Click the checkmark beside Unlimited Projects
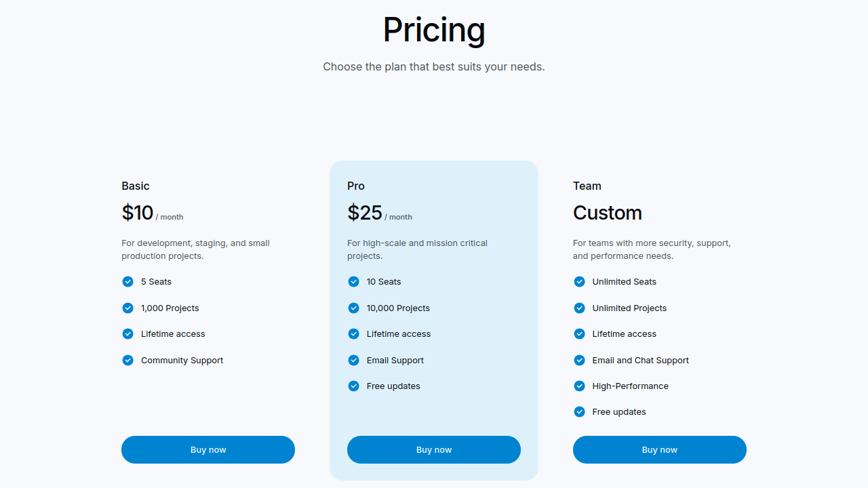The height and width of the screenshot is (488, 868). pyautogui.click(x=579, y=308)
